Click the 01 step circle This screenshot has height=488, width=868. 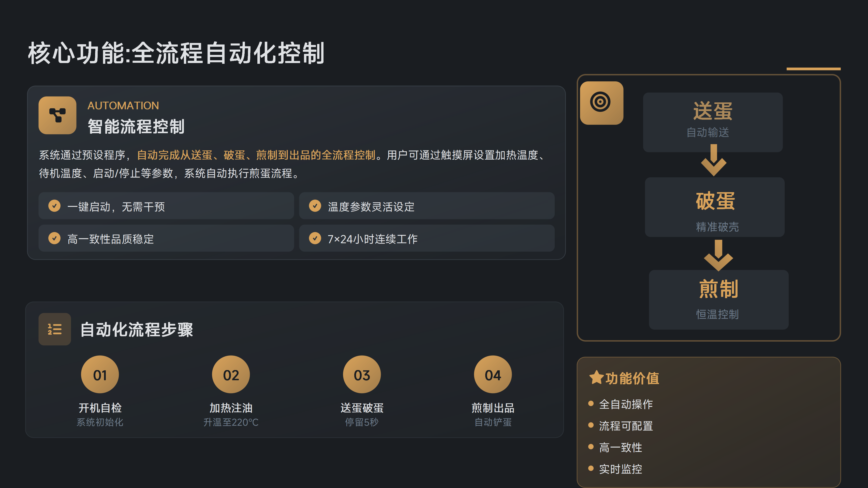pyautogui.click(x=100, y=374)
